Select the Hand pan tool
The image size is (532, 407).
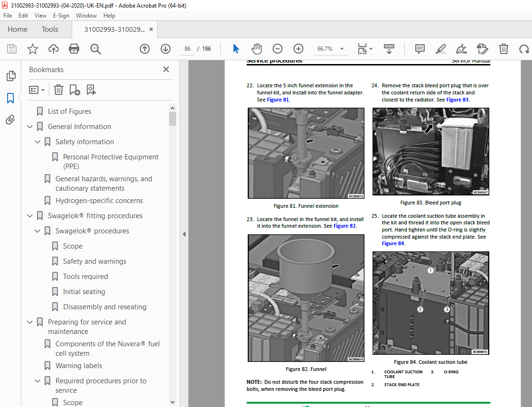coord(257,49)
